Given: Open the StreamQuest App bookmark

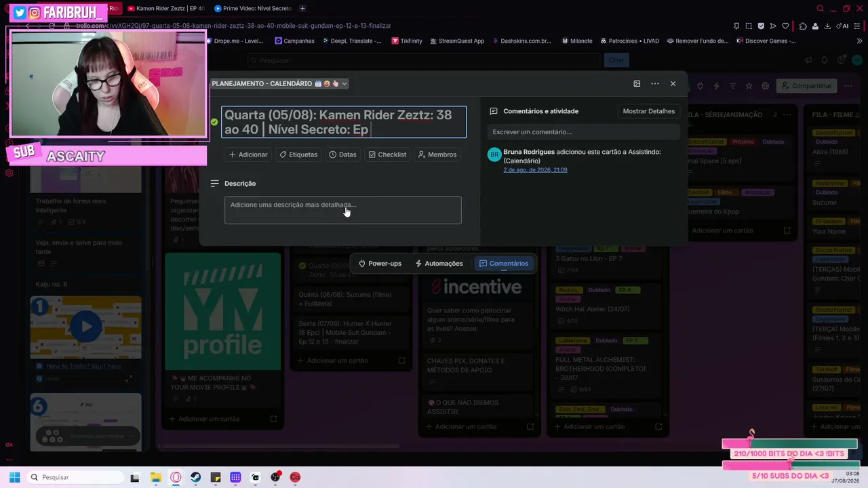Looking at the screenshot, I should [456, 41].
